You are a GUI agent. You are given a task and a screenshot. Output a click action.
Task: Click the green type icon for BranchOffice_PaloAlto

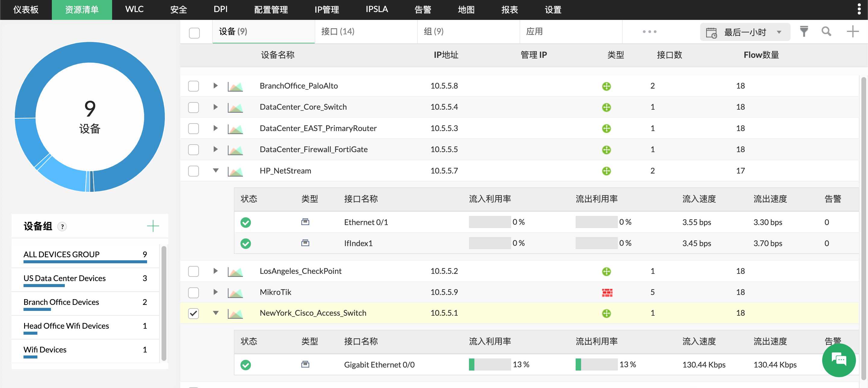click(606, 86)
